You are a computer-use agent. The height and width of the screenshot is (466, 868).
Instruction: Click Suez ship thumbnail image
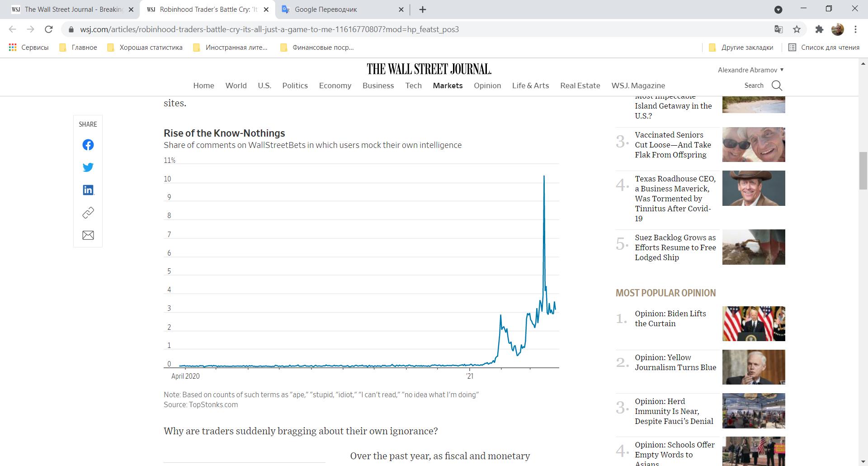coord(754,247)
